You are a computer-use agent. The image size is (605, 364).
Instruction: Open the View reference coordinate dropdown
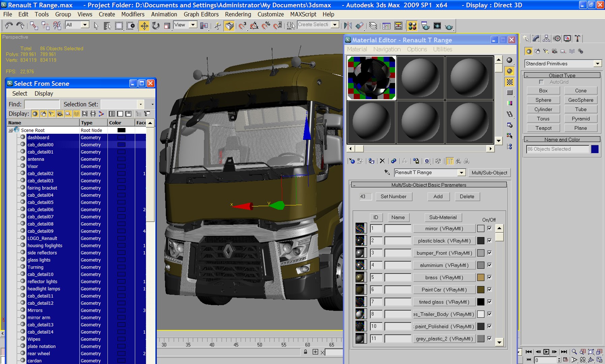pos(193,25)
